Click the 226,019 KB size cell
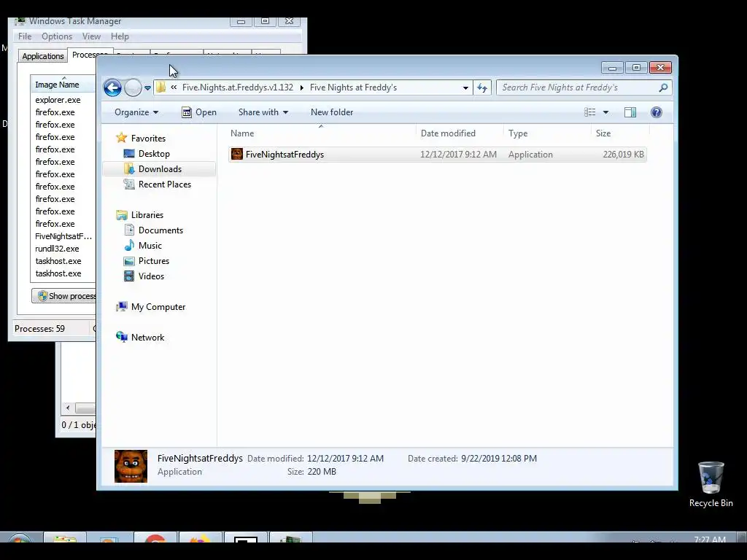The width and height of the screenshot is (747, 560). 623,155
